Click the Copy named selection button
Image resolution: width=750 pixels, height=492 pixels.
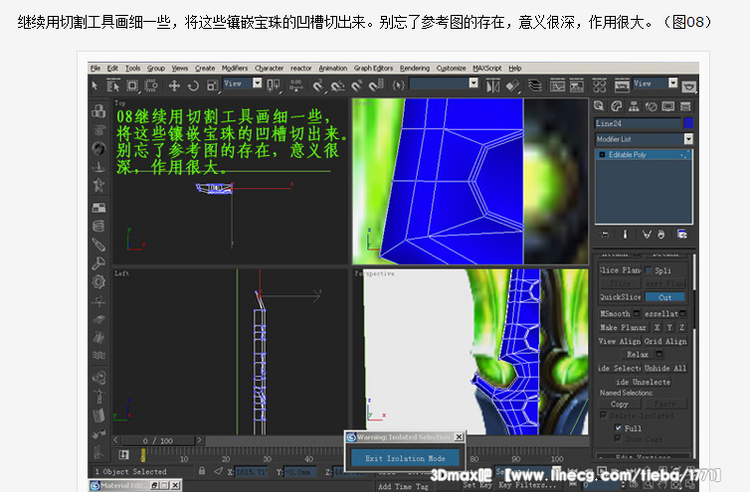tap(619, 404)
